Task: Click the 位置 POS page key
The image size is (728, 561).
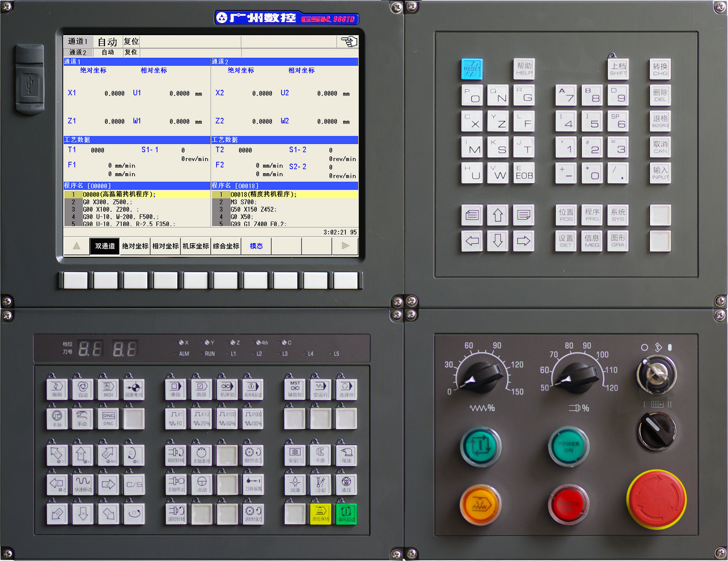Action: click(566, 215)
